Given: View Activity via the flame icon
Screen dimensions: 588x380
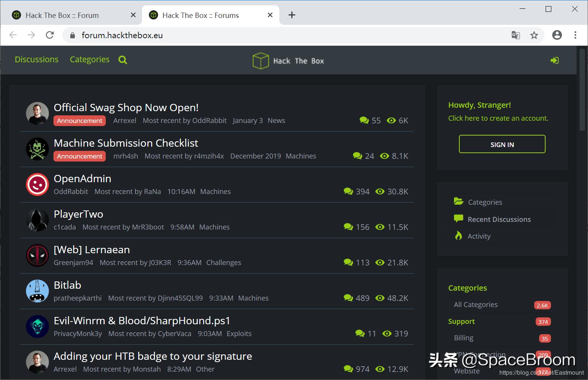Looking at the screenshot, I should click(x=458, y=236).
